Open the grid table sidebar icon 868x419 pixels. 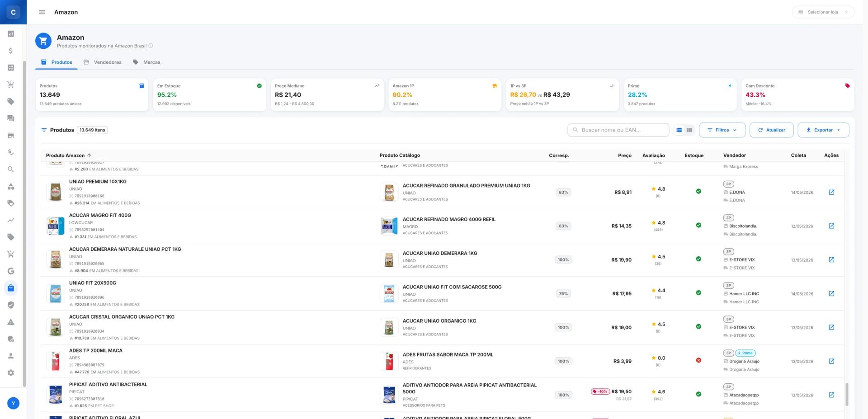[x=11, y=68]
